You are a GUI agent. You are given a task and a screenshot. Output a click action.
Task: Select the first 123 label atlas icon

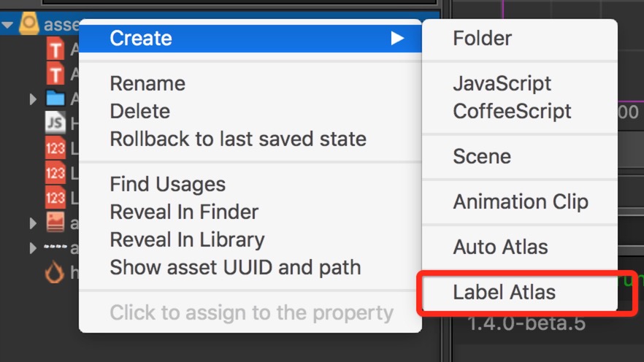click(x=55, y=147)
